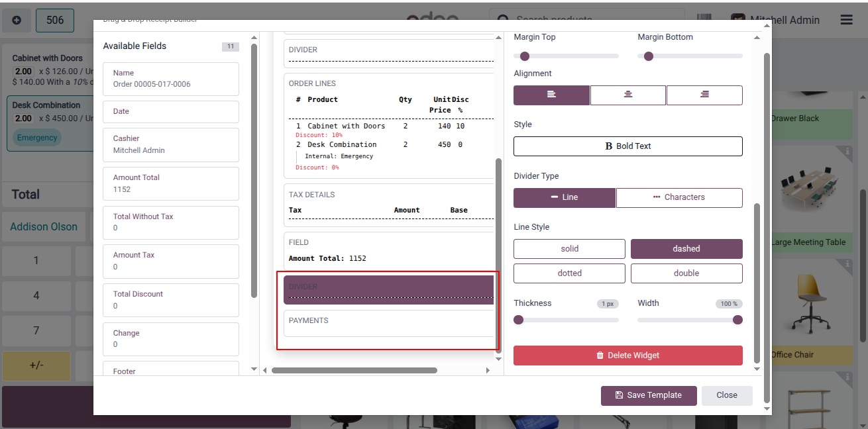The height and width of the screenshot is (429, 868).
Task: Close the receipt builder dialog
Action: click(x=727, y=395)
